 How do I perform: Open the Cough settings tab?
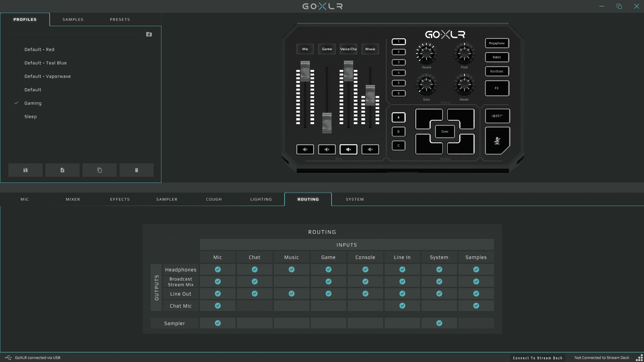click(214, 199)
